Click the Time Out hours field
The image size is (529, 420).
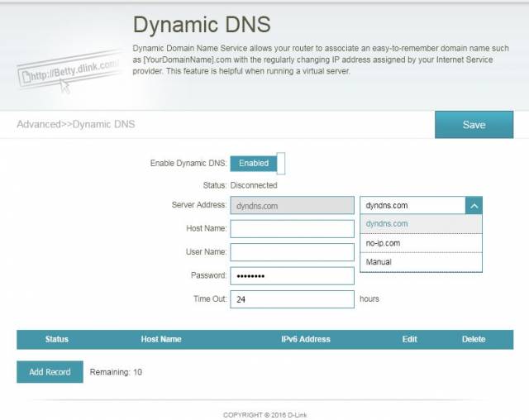point(291,299)
